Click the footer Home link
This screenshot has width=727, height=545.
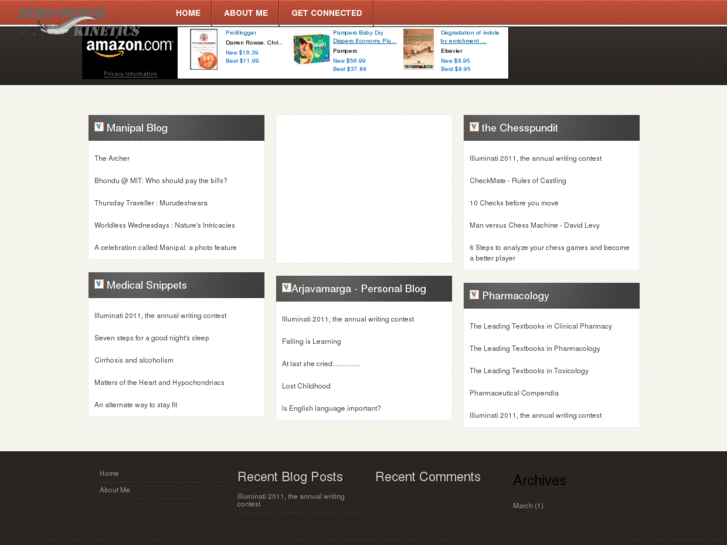(x=109, y=474)
